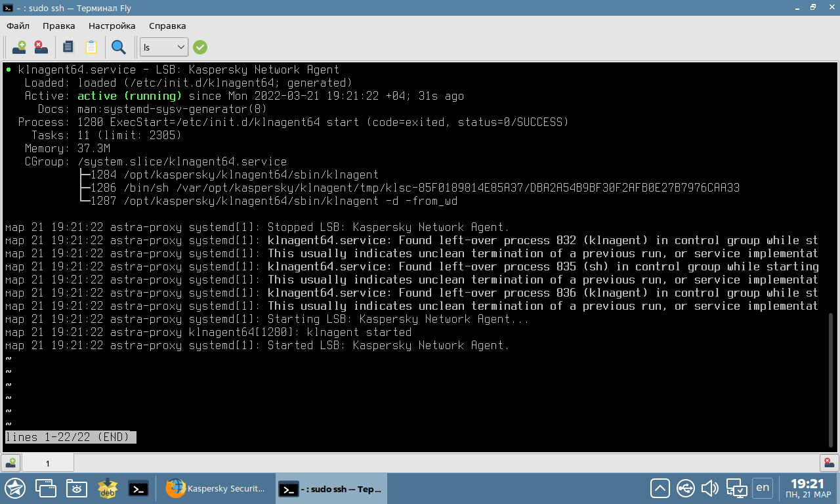Select terminal tab '1'
840x504 pixels.
(x=48, y=463)
